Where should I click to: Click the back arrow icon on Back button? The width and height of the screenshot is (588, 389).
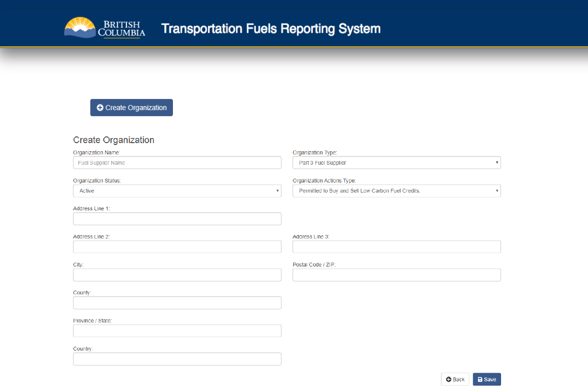[448, 379]
